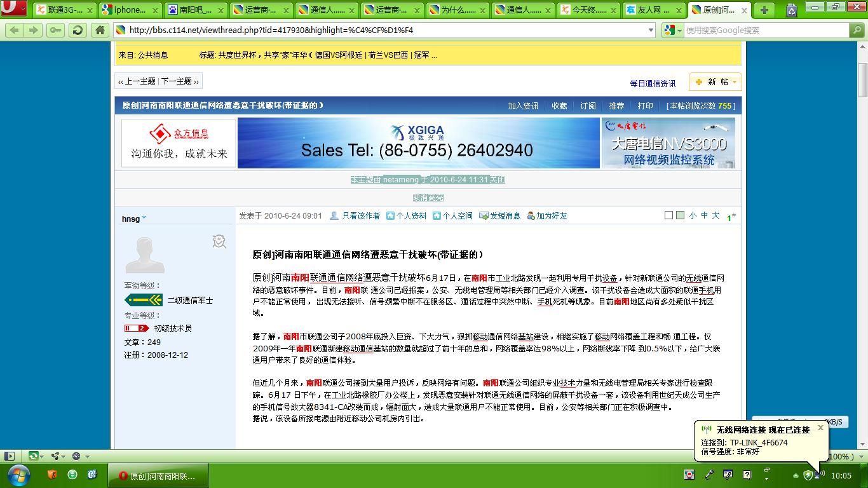Switch to the iphone tab
Image resolution: width=868 pixels, height=488 pixels.
click(x=130, y=10)
